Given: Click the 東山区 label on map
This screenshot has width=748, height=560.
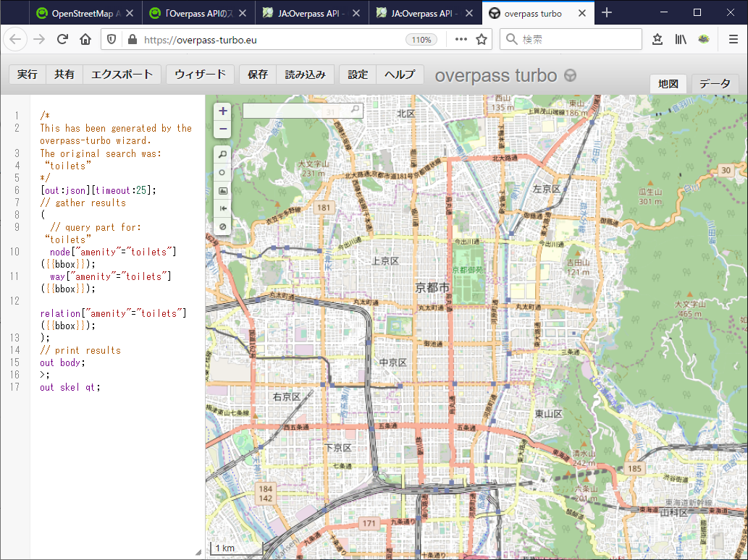Looking at the screenshot, I should click(x=549, y=413).
